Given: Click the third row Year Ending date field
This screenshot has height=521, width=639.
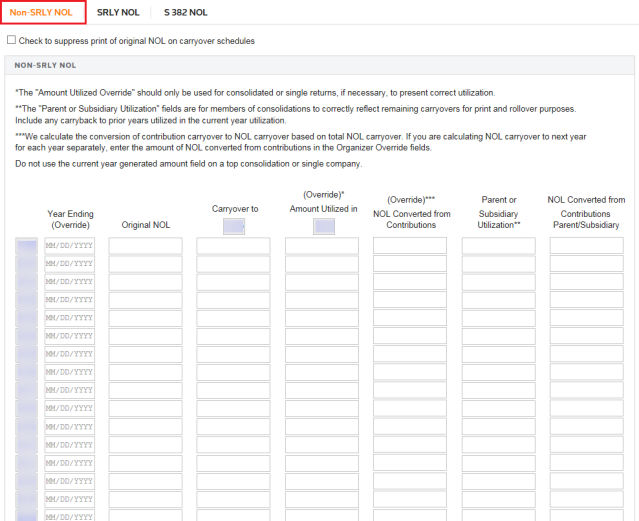Looking at the screenshot, I should click(x=69, y=282).
